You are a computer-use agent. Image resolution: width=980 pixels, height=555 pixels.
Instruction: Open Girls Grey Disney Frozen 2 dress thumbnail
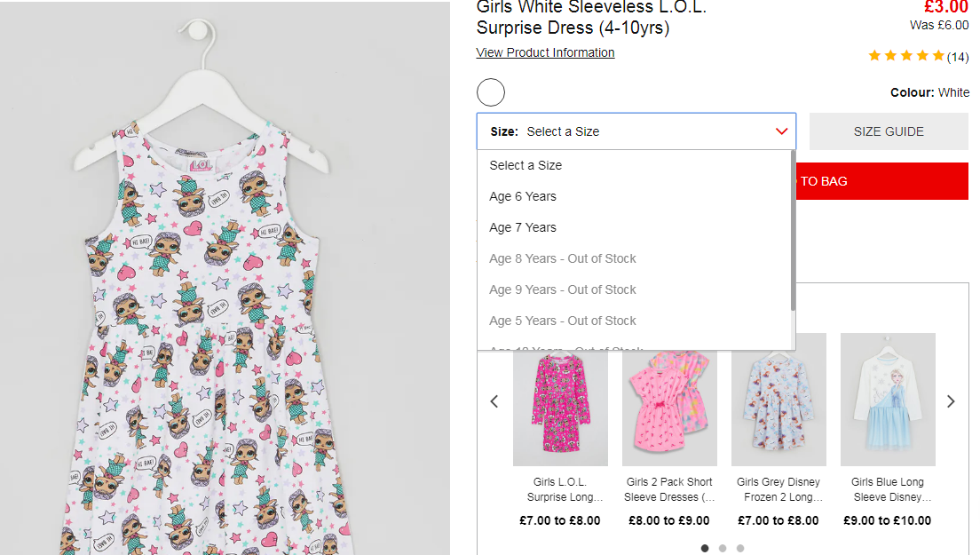click(x=778, y=400)
